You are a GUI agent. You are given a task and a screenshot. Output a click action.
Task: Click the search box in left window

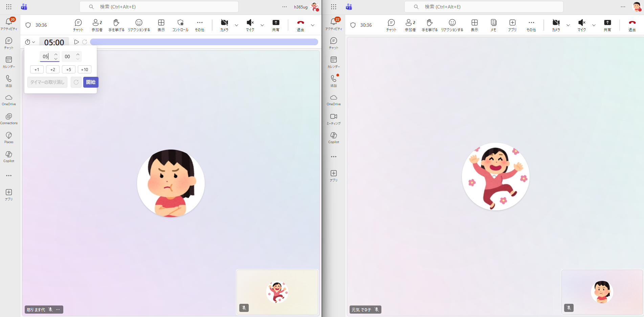coord(159,7)
